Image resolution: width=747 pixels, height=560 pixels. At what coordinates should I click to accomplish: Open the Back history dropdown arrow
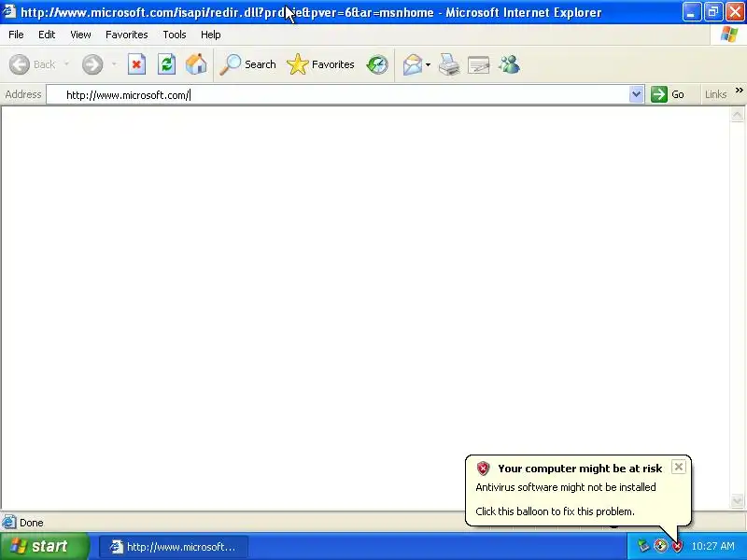point(66,64)
